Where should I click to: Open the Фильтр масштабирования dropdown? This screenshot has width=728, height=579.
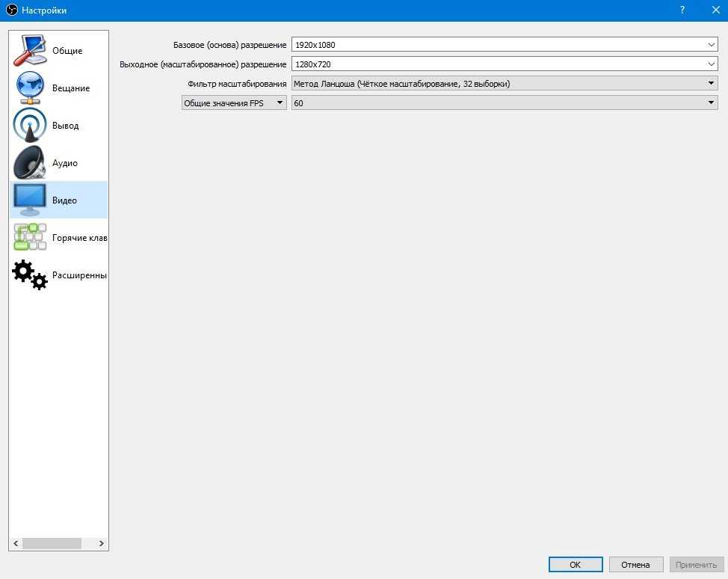505,84
